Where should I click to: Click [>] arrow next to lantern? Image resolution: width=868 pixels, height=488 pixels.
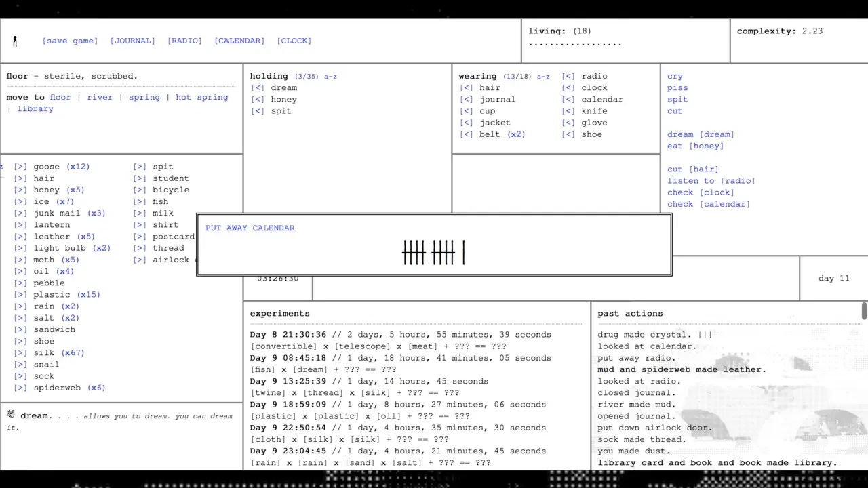click(20, 225)
